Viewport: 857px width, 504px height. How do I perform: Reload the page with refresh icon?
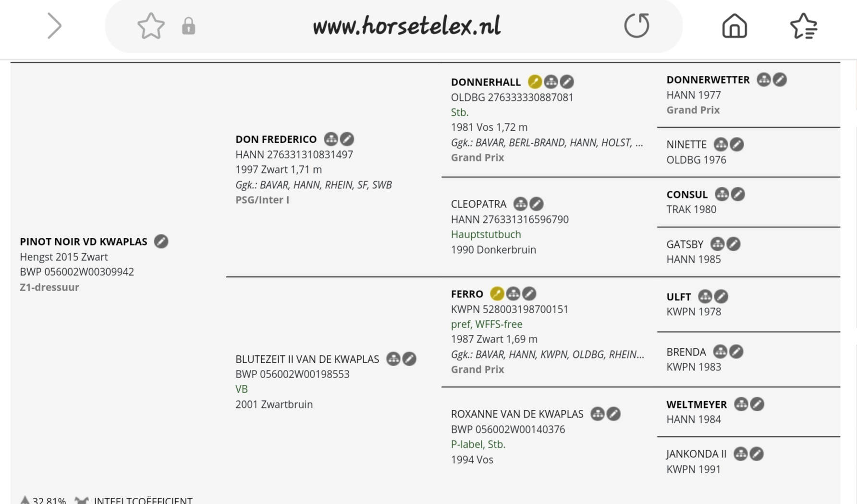tap(637, 25)
